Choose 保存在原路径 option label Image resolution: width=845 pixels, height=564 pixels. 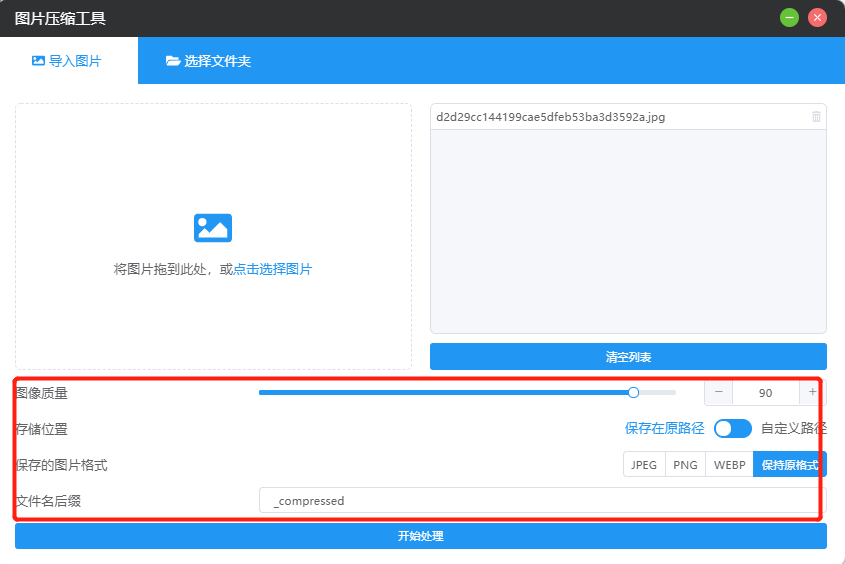[664, 428]
